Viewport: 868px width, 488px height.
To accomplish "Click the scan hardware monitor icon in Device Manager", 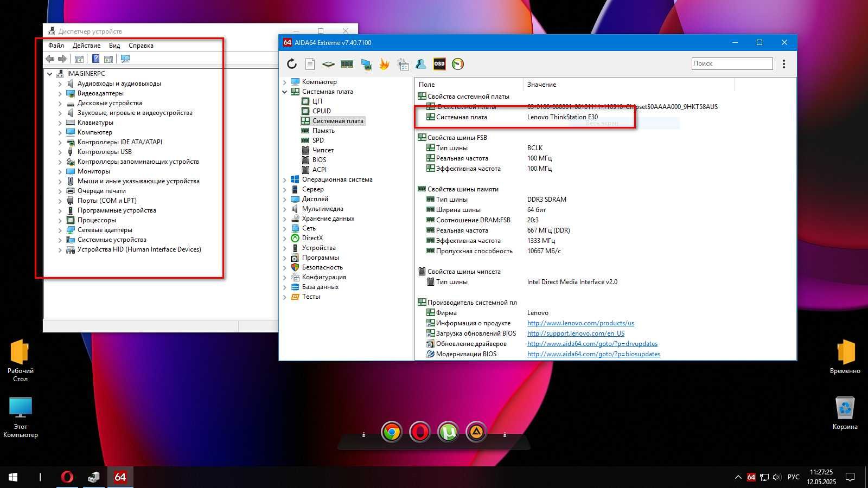I will (125, 59).
